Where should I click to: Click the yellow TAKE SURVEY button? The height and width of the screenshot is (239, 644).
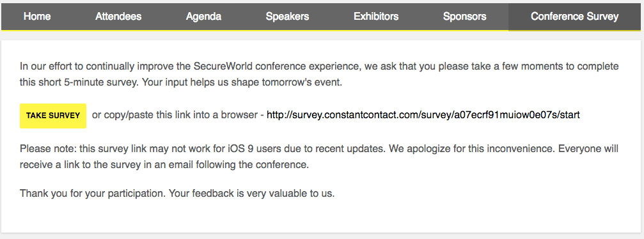pos(53,116)
